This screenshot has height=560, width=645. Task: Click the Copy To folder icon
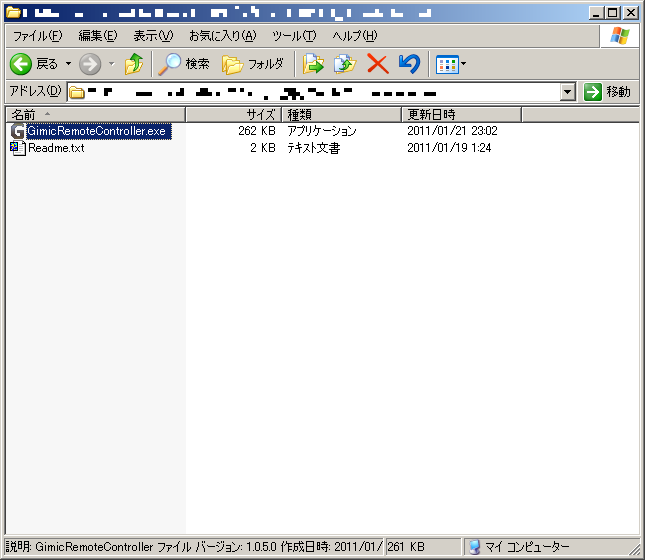[345, 64]
